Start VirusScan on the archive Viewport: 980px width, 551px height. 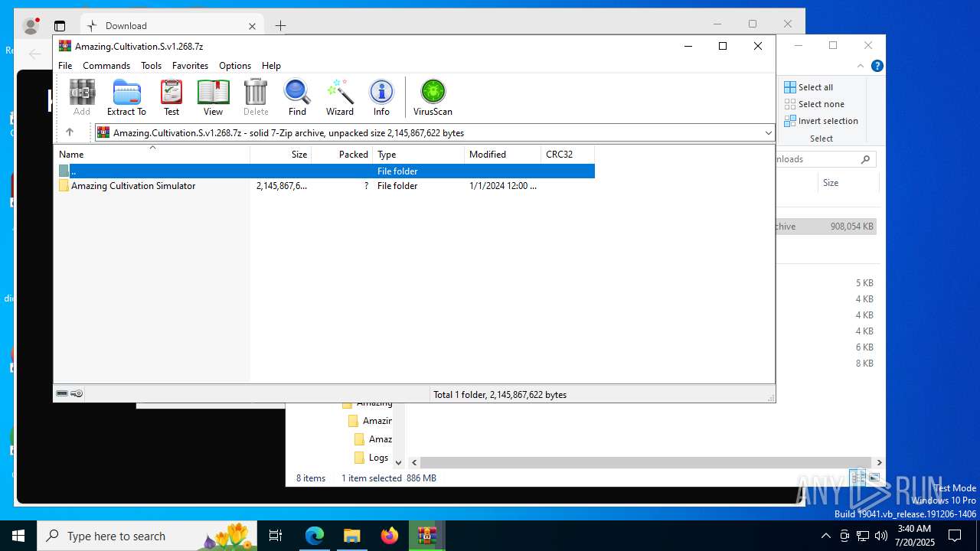point(433,97)
